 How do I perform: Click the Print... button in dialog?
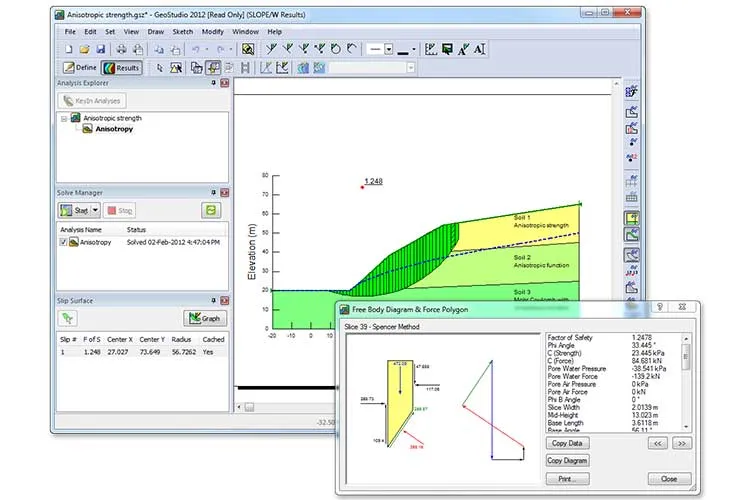pyautogui.click(x=567, y=478)
